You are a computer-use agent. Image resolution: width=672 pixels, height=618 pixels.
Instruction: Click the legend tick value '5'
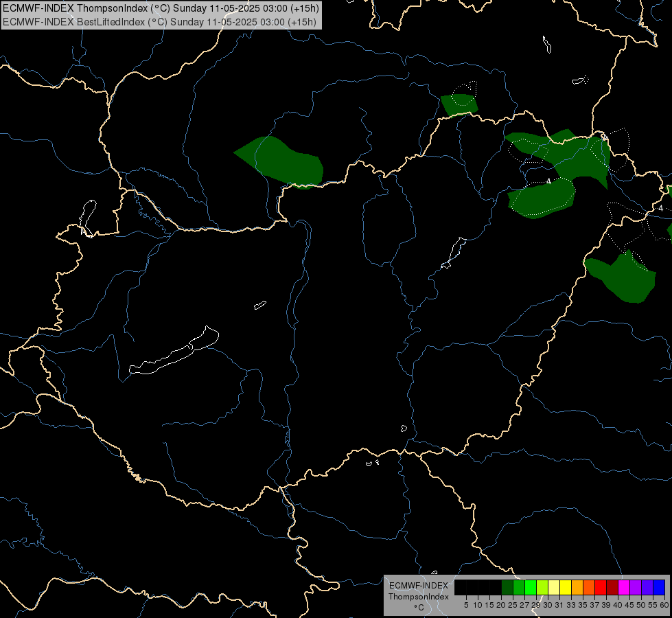(466, 605)
